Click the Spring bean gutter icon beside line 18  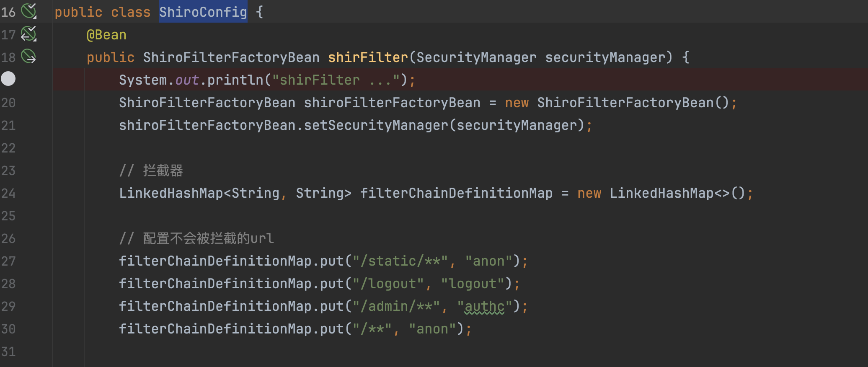[x=28, y=57]
